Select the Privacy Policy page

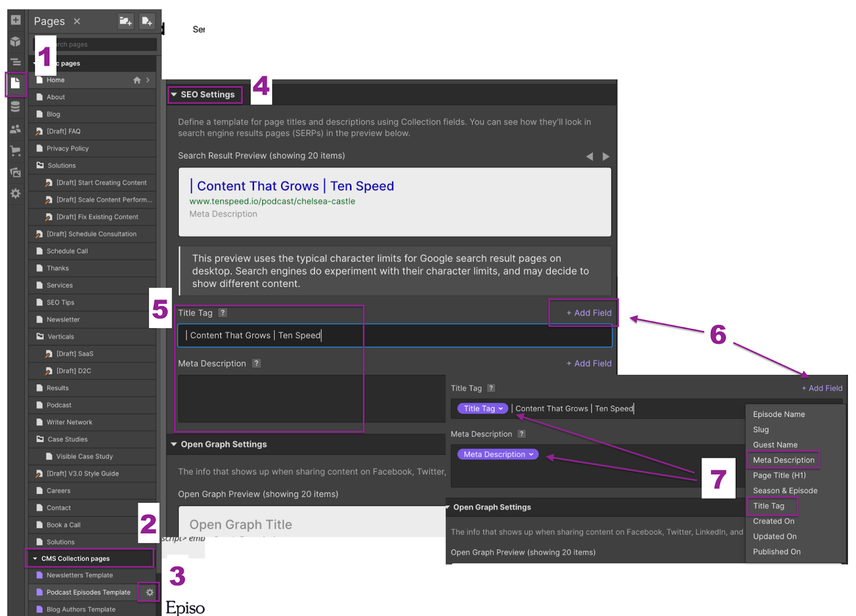click(92, 149)
